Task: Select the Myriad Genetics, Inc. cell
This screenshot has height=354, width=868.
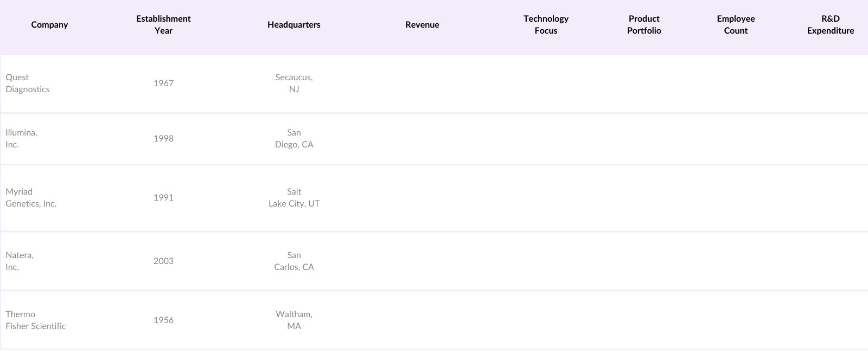Action: [31, 198]
